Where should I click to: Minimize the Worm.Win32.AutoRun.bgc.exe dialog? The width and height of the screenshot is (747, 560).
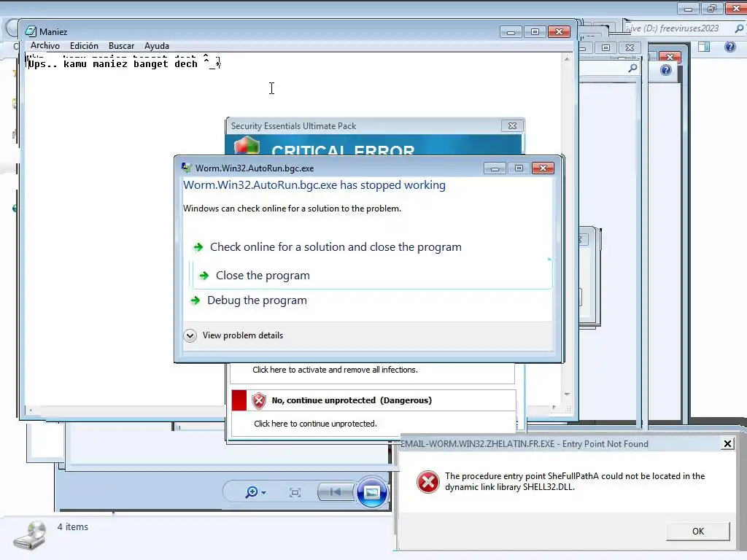pos(495,168)
